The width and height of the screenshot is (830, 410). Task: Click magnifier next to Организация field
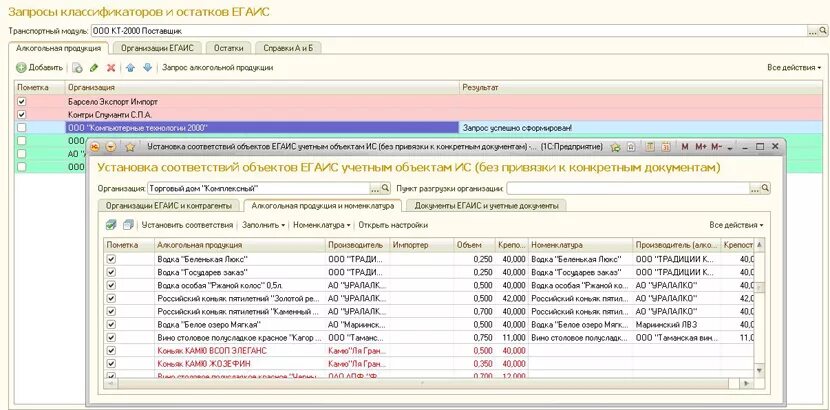click(385, 188)
